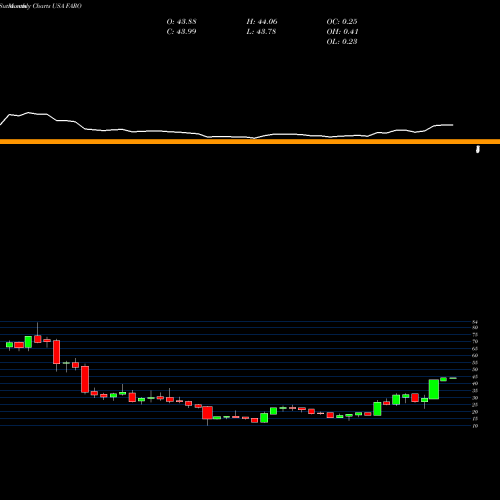Image resolution: width=500 pixels, height=500 pixels.
Task: Select the long red candle dropping from 70 to 55
Action: click(57, 352)
